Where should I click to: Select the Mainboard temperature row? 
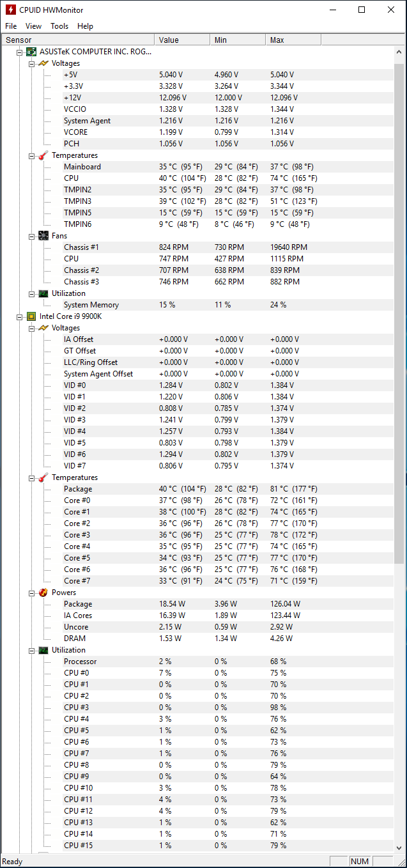(x=197, y=167)
